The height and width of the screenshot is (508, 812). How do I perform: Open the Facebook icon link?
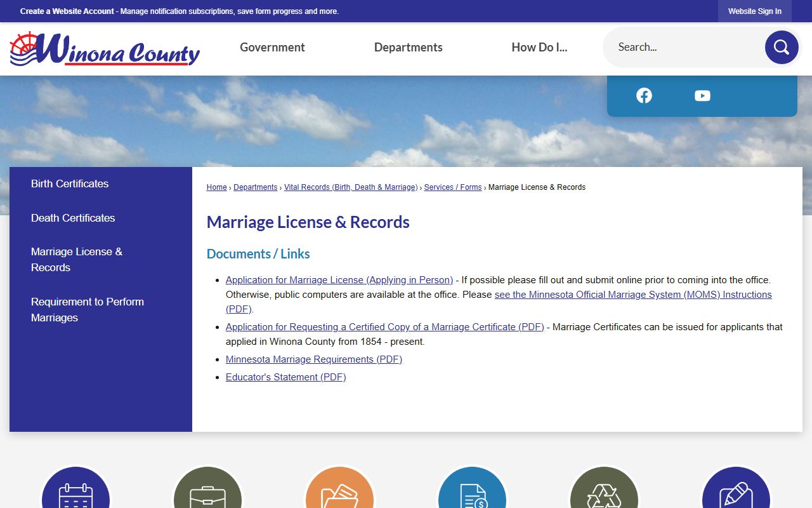(x=644, y=95)
